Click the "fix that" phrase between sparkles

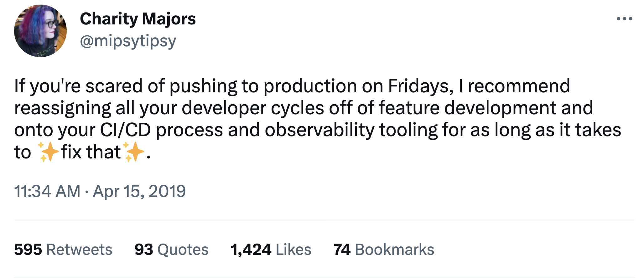pyautogui.click(x=91, y=152)
